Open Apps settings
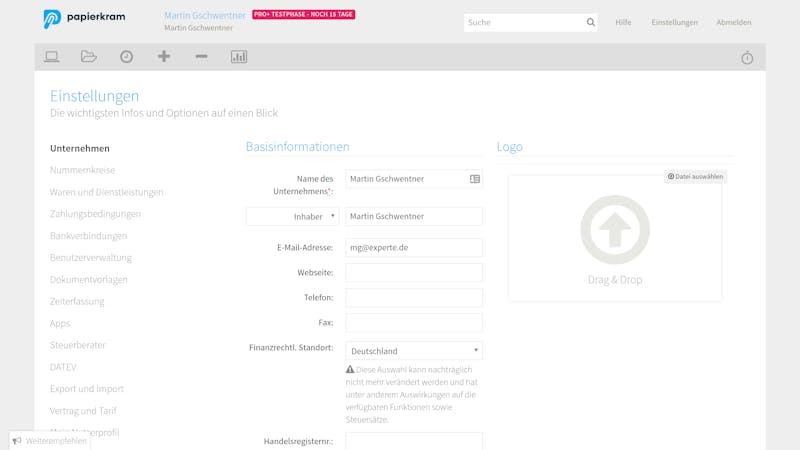 (60, 323)
